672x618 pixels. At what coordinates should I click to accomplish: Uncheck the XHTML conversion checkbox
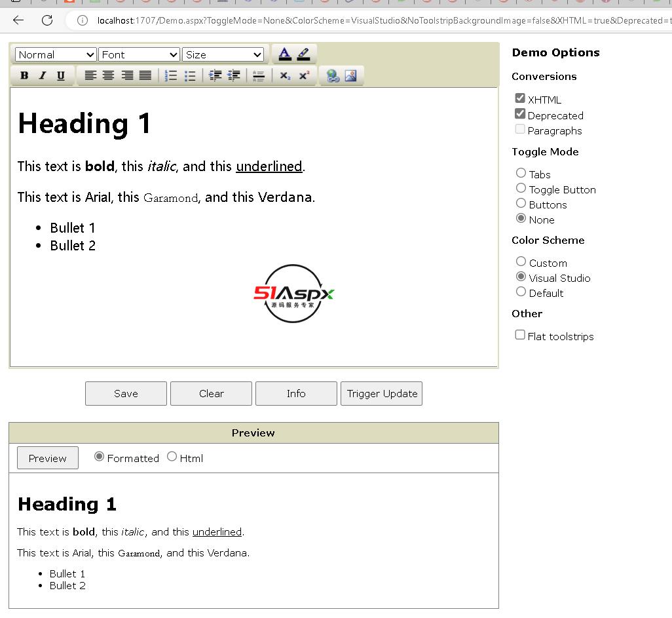click(520, 98)
